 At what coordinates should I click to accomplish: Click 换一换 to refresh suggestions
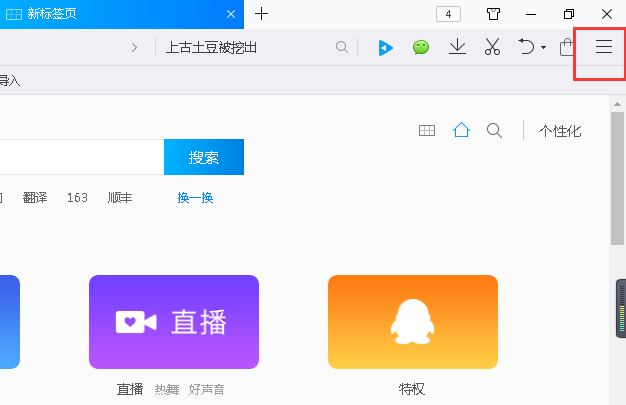point(195,197)
